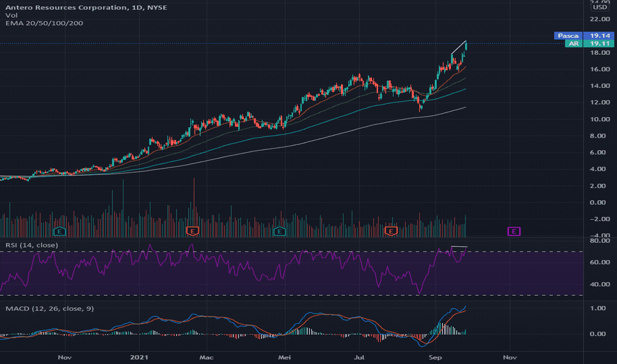This screenshot has height=364, width=617.
Task: Click the 80.00 RSI scale value
Action: pos(600,241)
